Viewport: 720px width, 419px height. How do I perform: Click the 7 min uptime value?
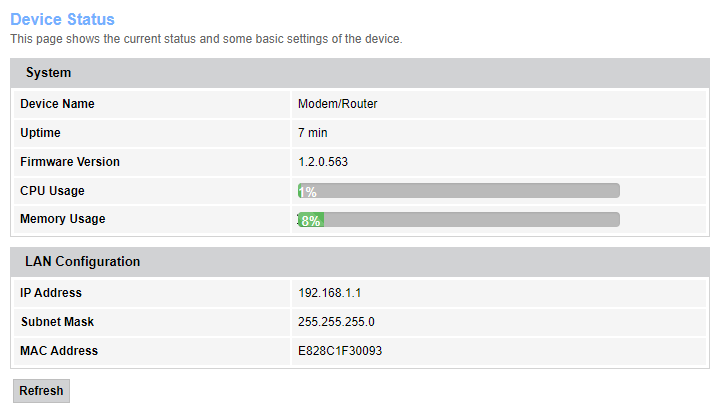[313, 133]
